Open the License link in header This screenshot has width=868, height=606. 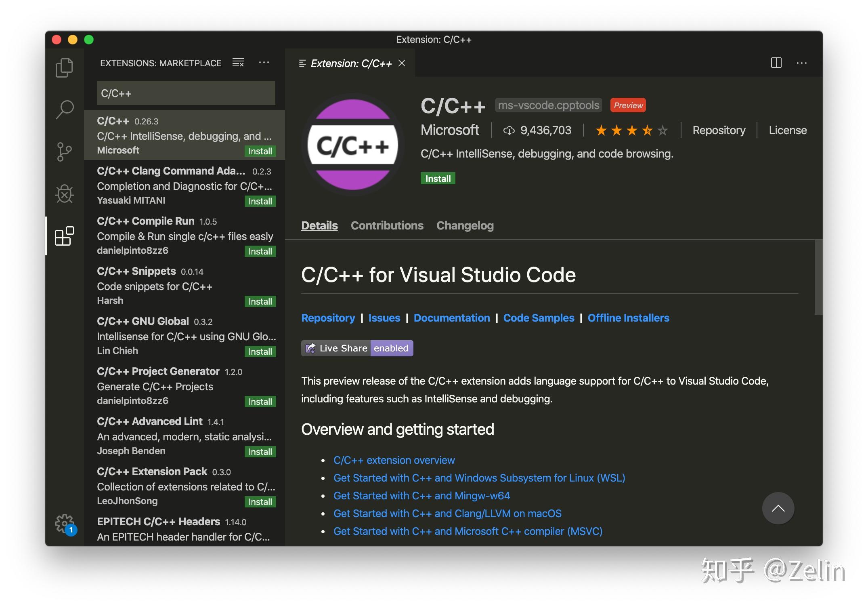click(x=788, y=130)
